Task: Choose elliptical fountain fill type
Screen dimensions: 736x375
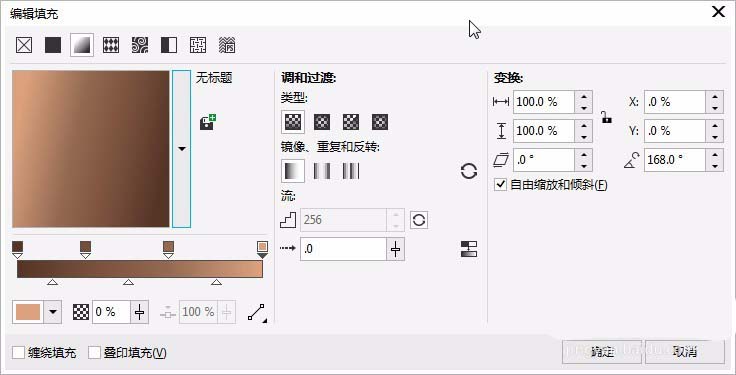Action: [x=322, y=122]
